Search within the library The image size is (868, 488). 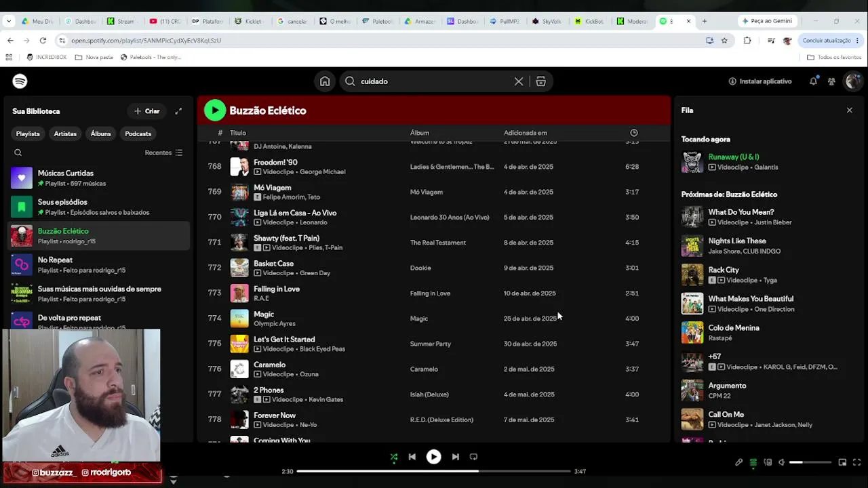[x=18, y=152]
